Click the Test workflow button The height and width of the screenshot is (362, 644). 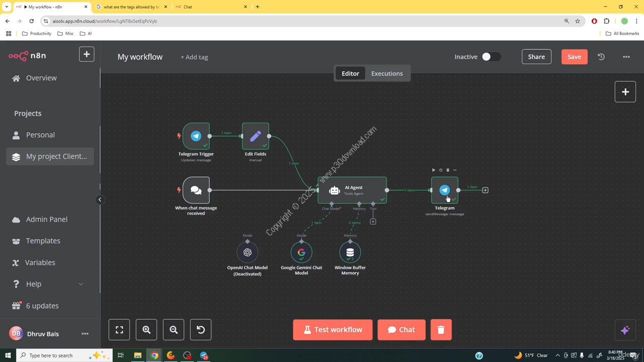[333, 330]
